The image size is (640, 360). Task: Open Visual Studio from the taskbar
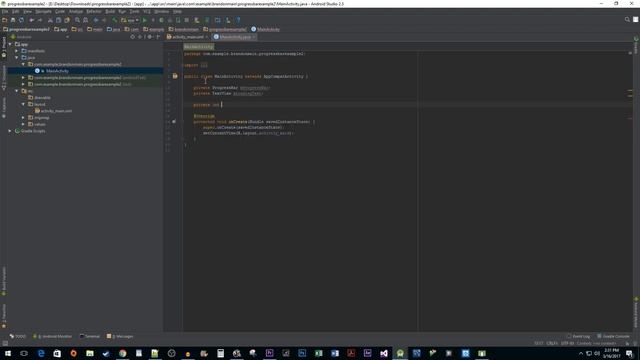(384, 353)
